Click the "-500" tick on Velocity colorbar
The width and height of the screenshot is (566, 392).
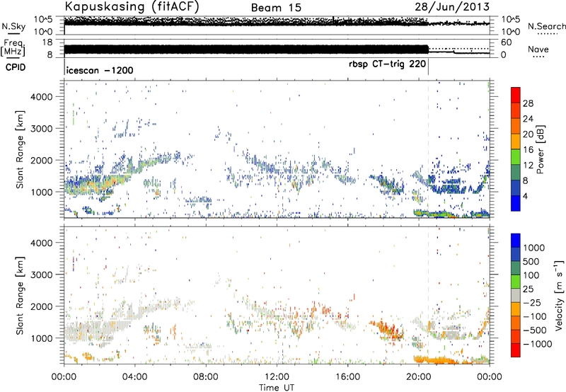534,330
